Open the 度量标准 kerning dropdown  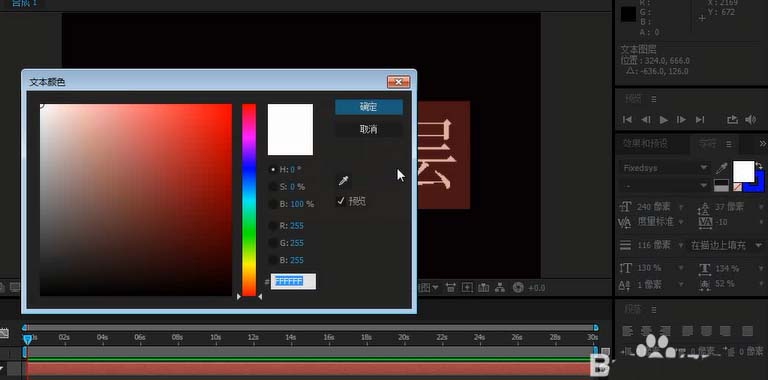[x=681, y=222]
